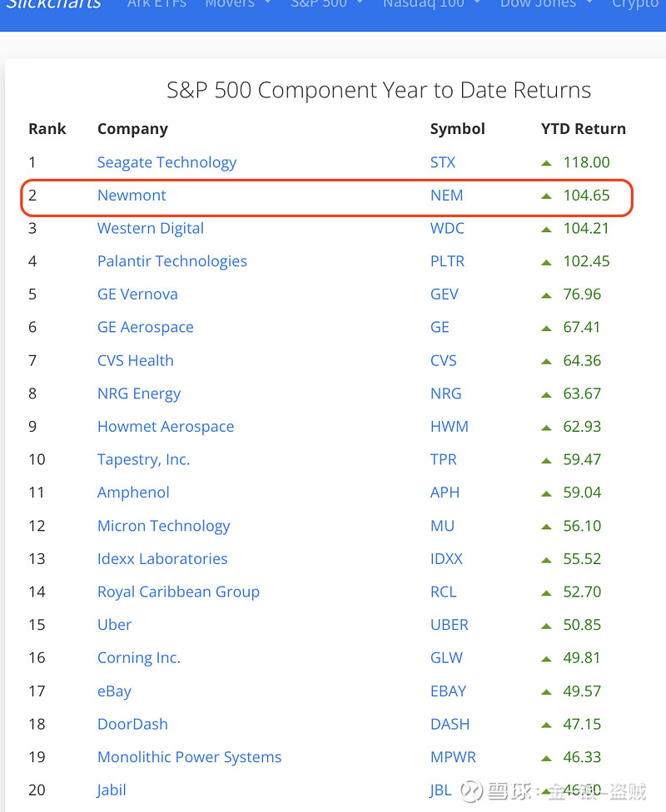Open the S&P 500 dropdown menu
Image resolution: width=666 pixels, height=812 pixels.
coord(326,4)
